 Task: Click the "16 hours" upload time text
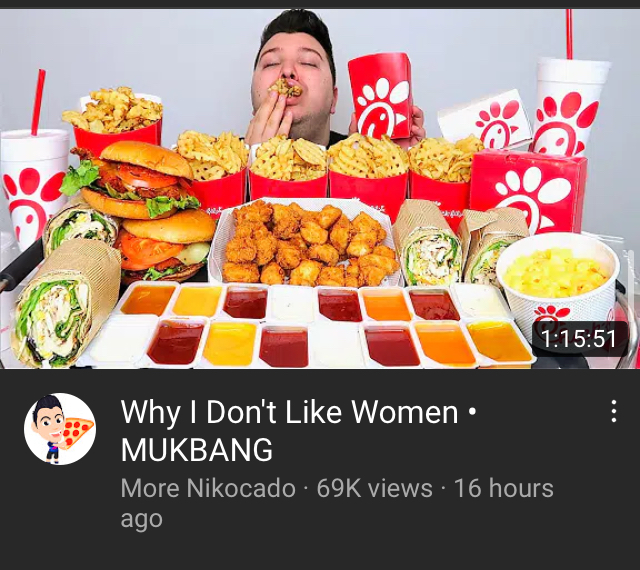(x=504, y=488)
